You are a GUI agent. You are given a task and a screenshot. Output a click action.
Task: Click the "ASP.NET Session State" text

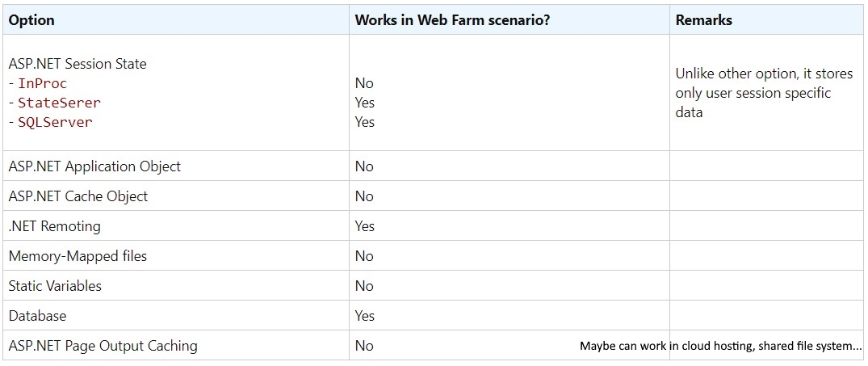[78, 64]
